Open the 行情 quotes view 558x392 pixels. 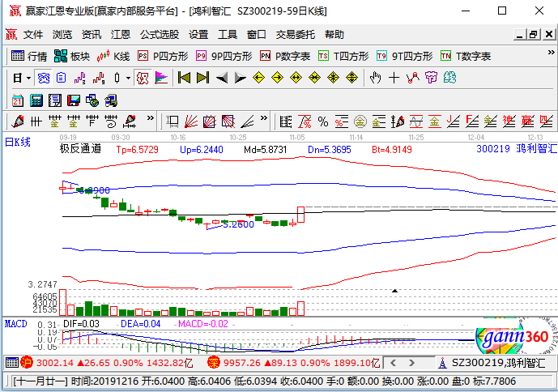[x=29, y=56]
